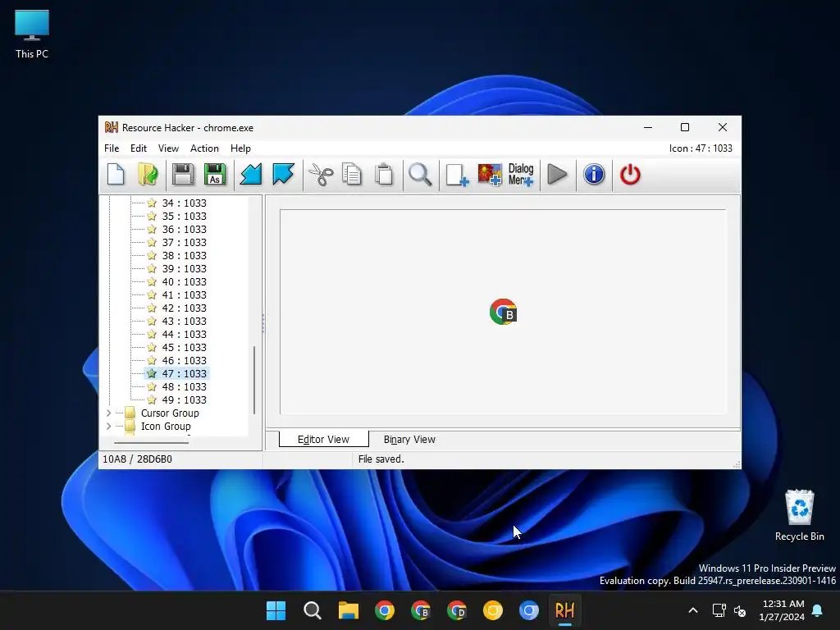840x630 pixels.
Task: Show hidden system tray icons chevron
Action: 692,610
